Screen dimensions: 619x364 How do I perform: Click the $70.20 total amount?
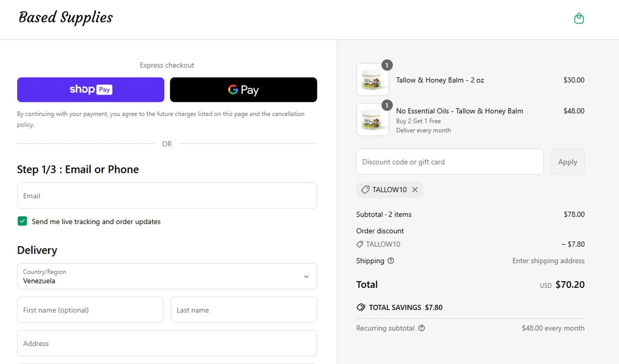point(570,285)
